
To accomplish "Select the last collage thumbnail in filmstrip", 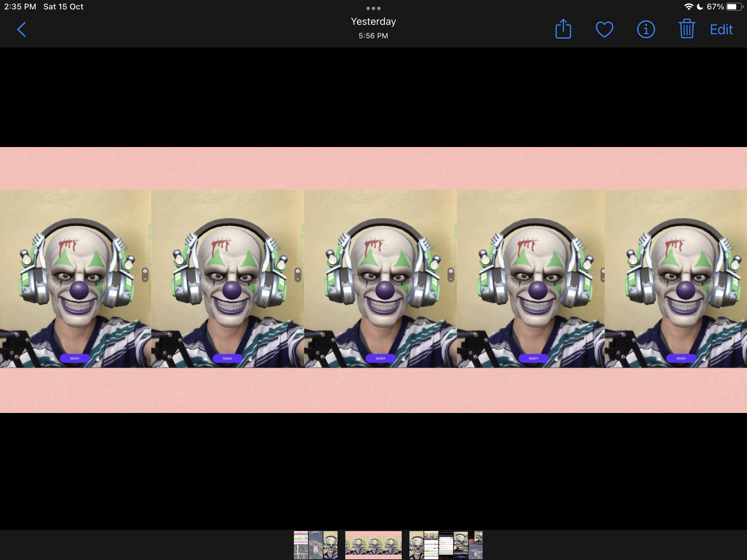I will [x=476, y=545].
